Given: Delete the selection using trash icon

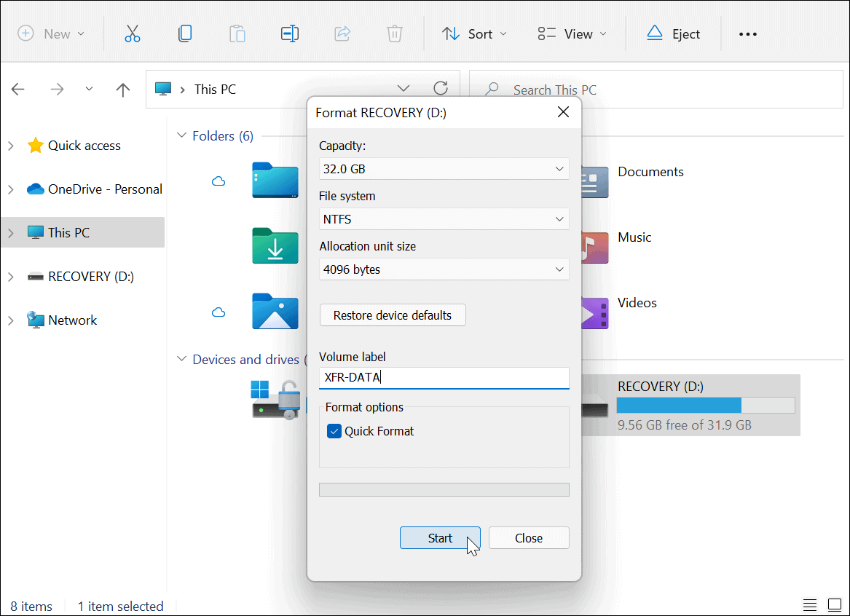Looking at the screenshot, I should coord(394,33).
